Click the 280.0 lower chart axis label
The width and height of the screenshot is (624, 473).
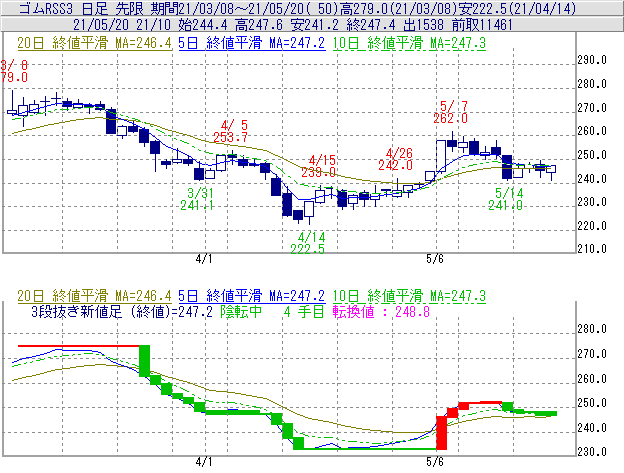(x=592, y=329)
